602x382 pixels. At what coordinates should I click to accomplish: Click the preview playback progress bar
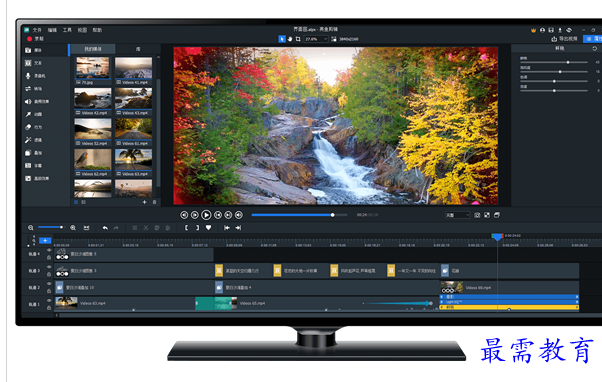coord(299,215)
